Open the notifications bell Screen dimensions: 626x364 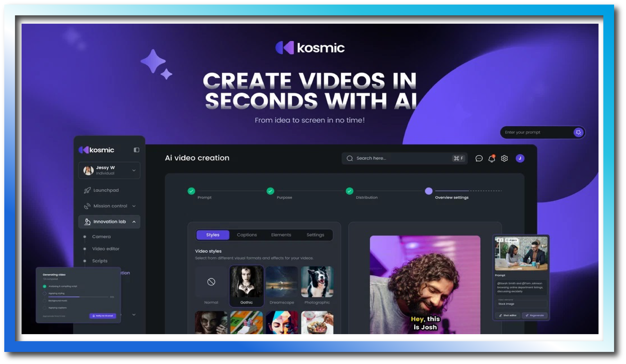pos(492,158)
